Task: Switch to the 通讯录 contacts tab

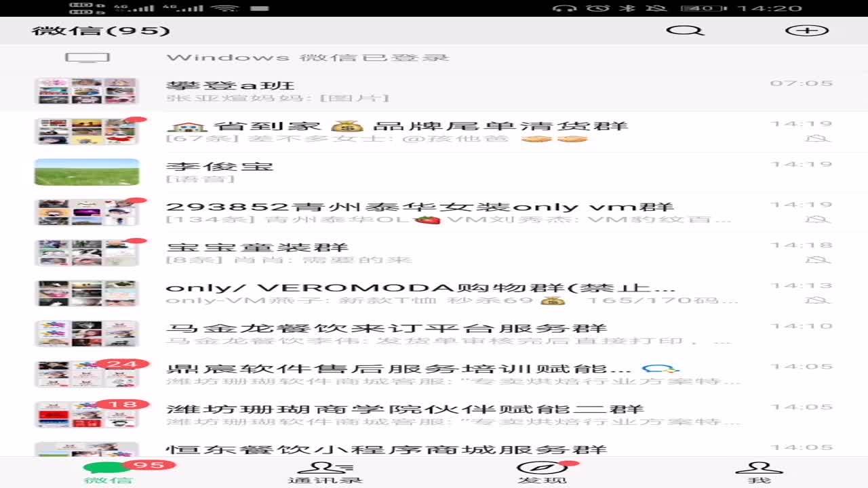Action: 325,473
